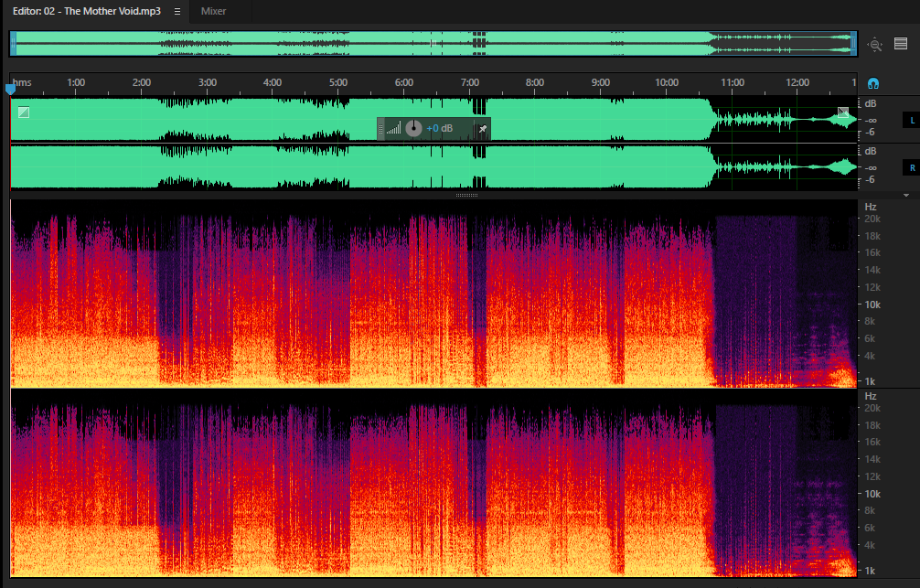Click the 10k label on the upper Hz scale
The height and width of the screenshot is (588, 920).
pyautogui.click(x=872, y=305)
